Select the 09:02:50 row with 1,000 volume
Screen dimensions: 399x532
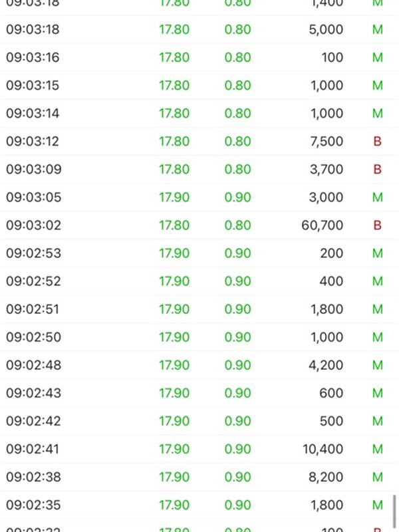(199, 337)
